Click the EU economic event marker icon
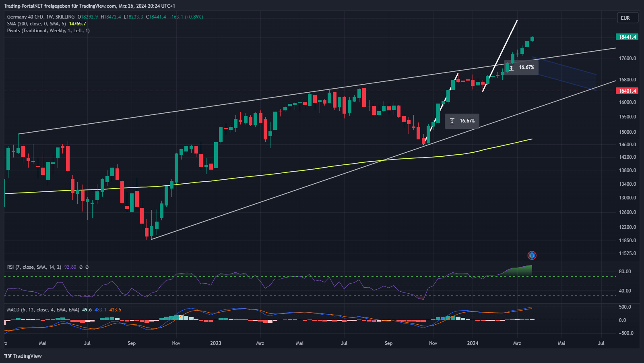Screen dimensions: 644x363 pyautogui.click(x=532, y=255)
